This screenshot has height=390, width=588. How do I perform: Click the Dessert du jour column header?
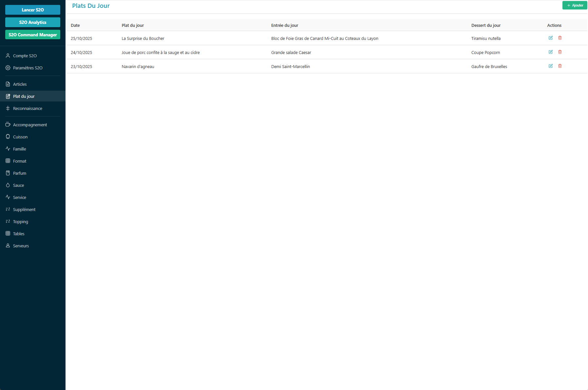click(486, 25)
